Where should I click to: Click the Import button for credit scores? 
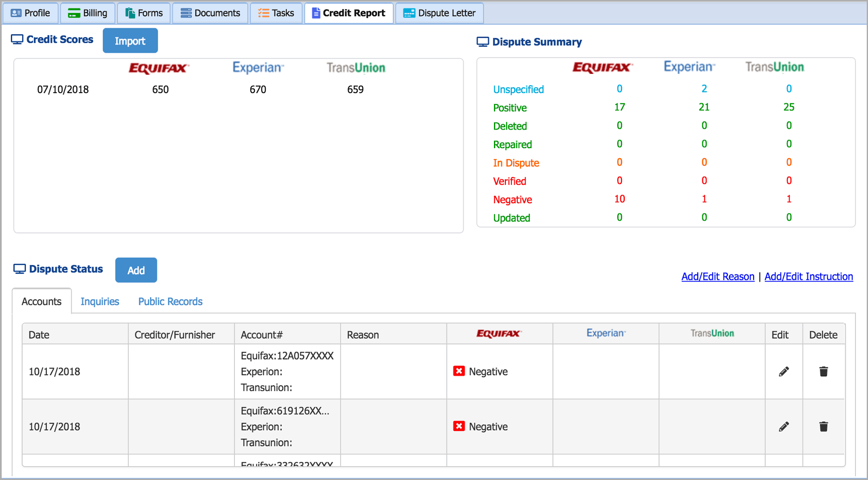130,40
